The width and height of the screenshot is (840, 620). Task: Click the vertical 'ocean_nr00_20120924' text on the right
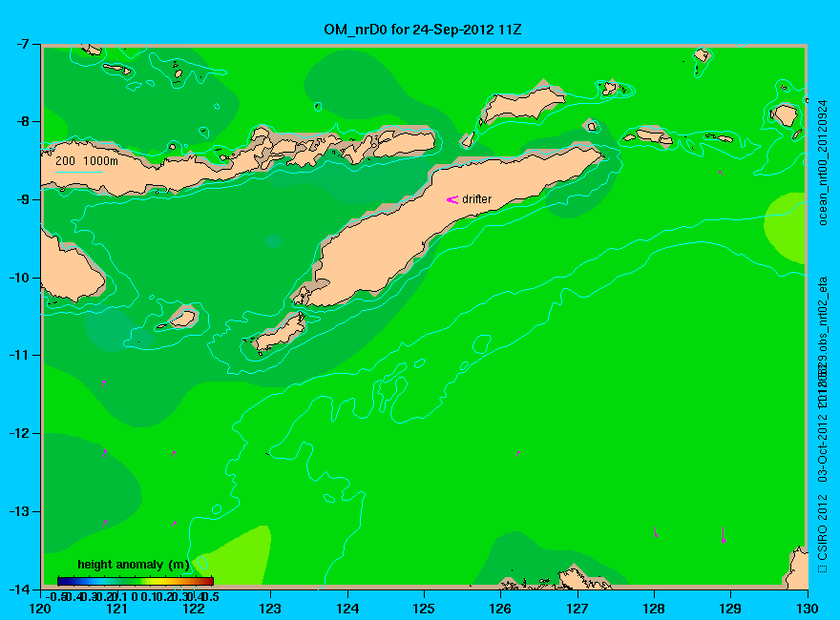click(x=822, y=162)
